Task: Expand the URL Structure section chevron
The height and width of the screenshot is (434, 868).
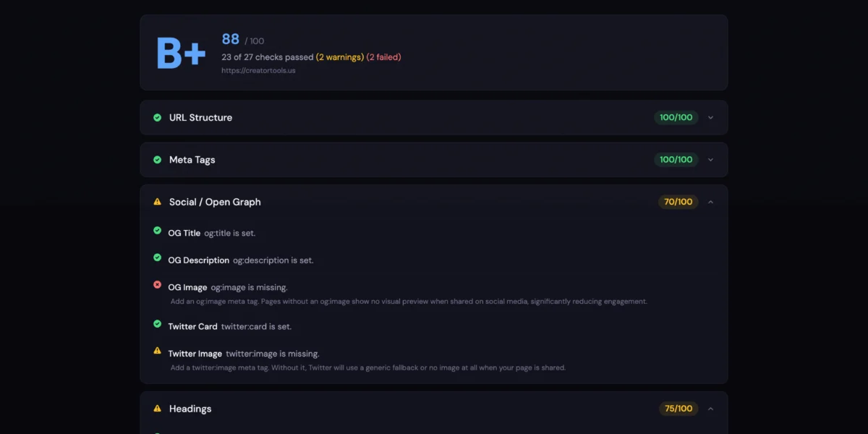Action: click(710, 118)
